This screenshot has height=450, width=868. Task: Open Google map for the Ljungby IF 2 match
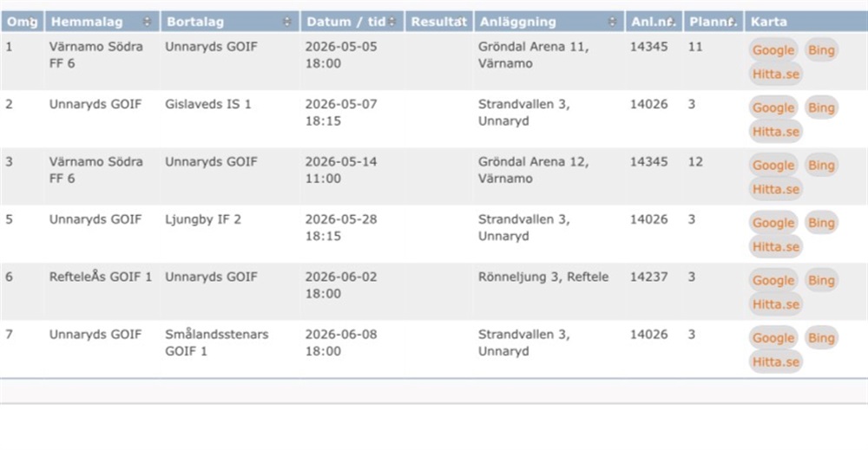click(773, 223)
